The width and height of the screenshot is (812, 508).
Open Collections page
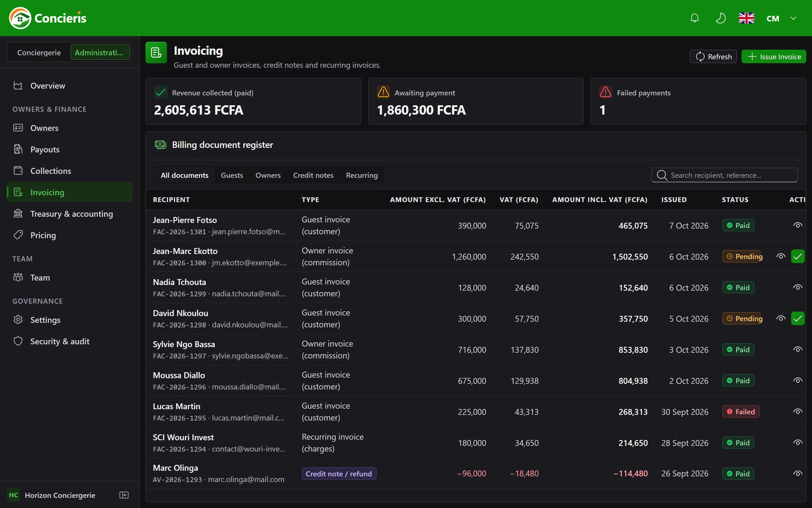coord(70,171)
